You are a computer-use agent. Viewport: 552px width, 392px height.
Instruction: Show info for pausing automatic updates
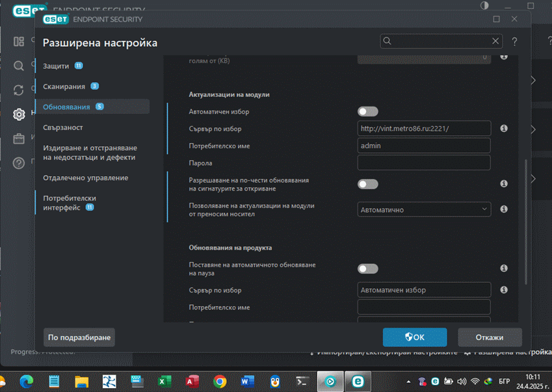pyautogui.click(x=504, y=268)
